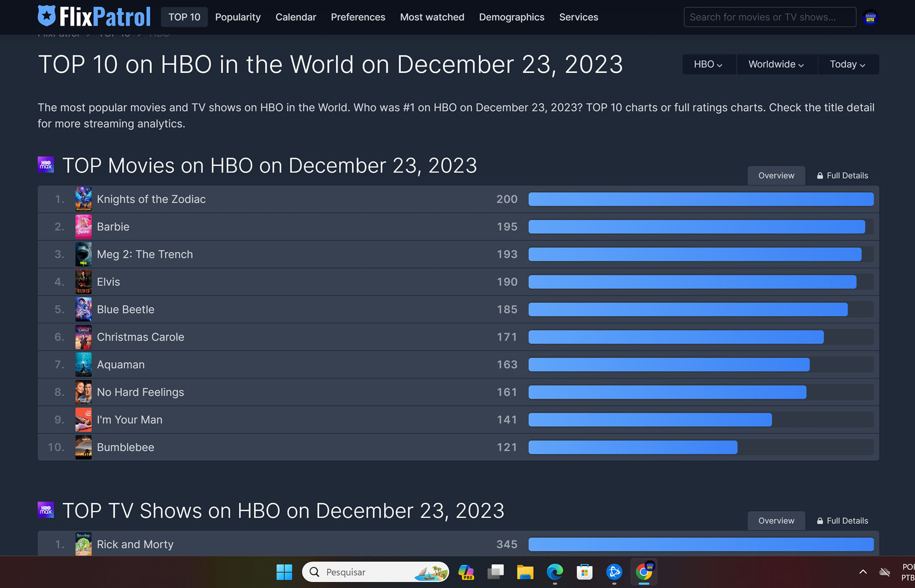915x588 pixels.
Task: Open the Most watched menu
Action: click(x=432, y=17)
